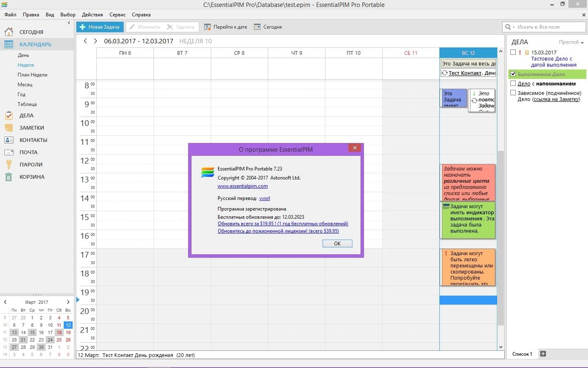Click the Новая Задача button

(x=100, y=27)
